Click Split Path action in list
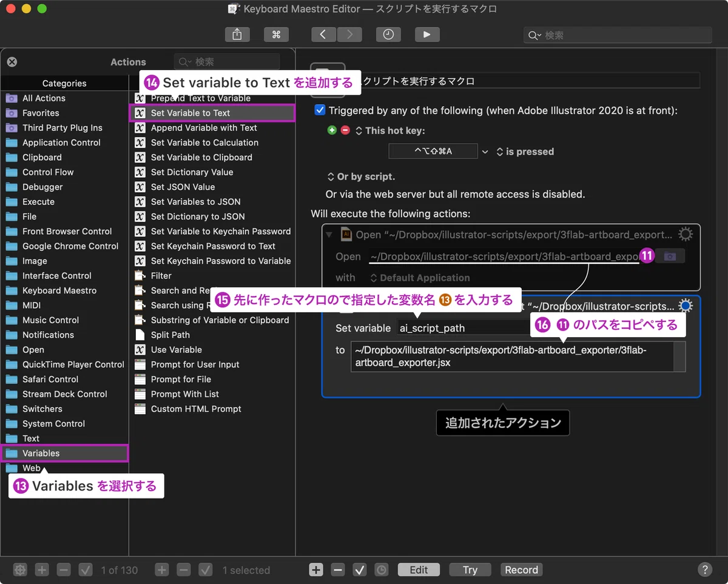The height and width of the screenshot is (584, 728). coord(212,335)
